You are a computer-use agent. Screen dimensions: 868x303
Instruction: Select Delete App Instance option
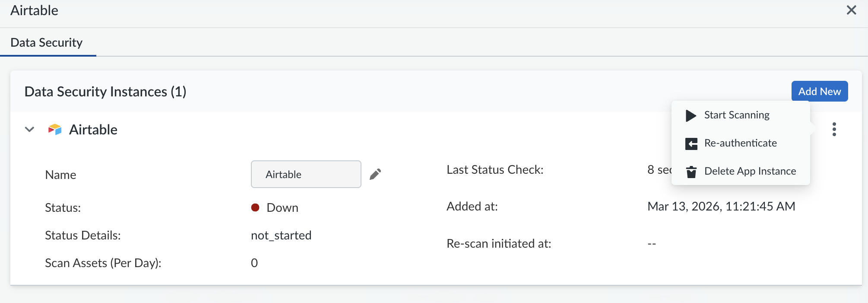pos(750,171)
